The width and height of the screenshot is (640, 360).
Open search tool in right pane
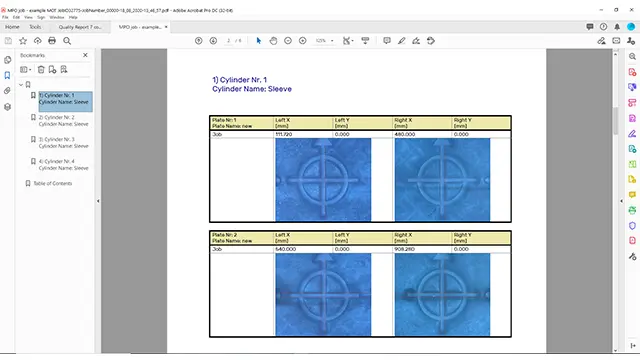(x=632, y=57)
